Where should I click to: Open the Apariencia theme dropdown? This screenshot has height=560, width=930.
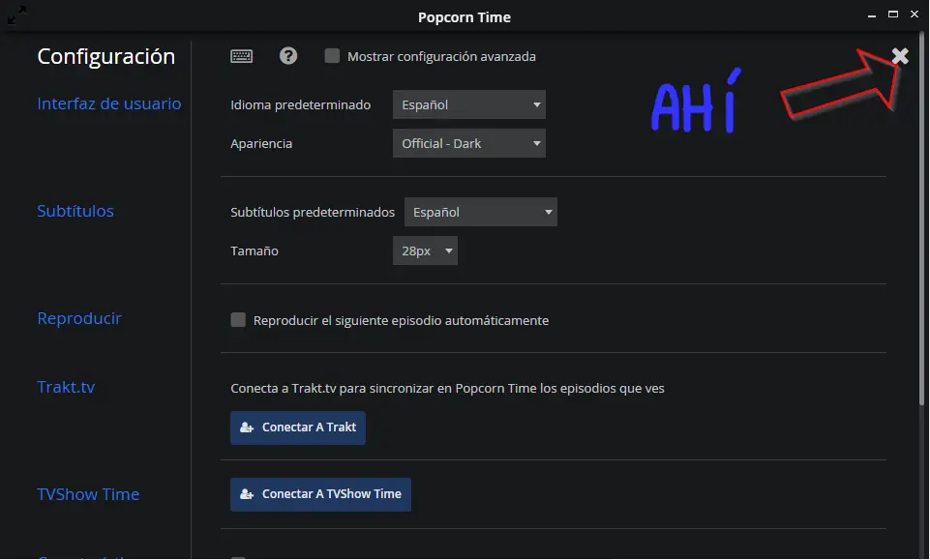(x=469, y=143)
